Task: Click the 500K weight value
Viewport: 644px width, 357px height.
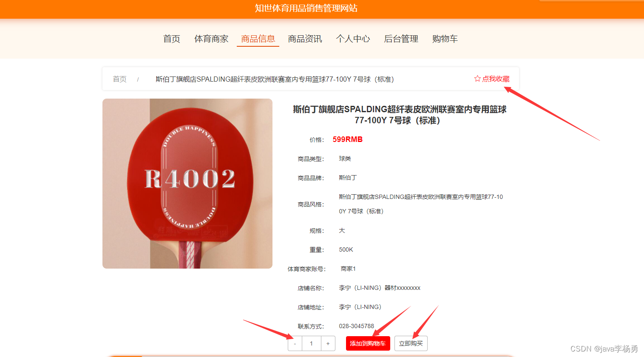Action: pos(346,249)
